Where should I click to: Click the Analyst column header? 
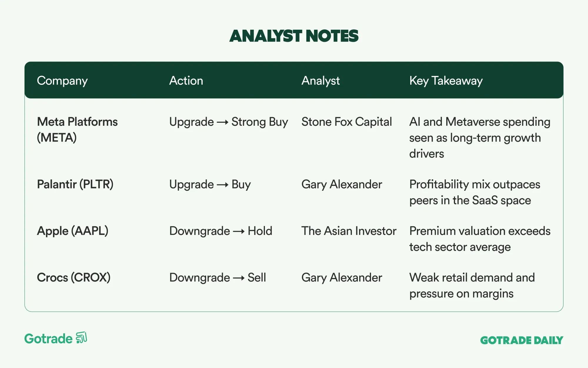click(x=320, y=81)
